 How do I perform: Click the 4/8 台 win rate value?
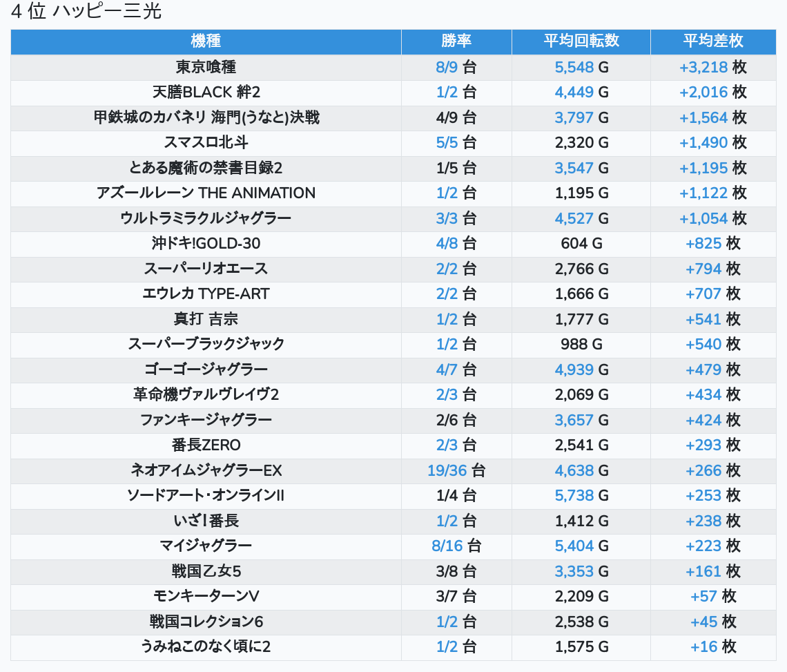point(456,244)
